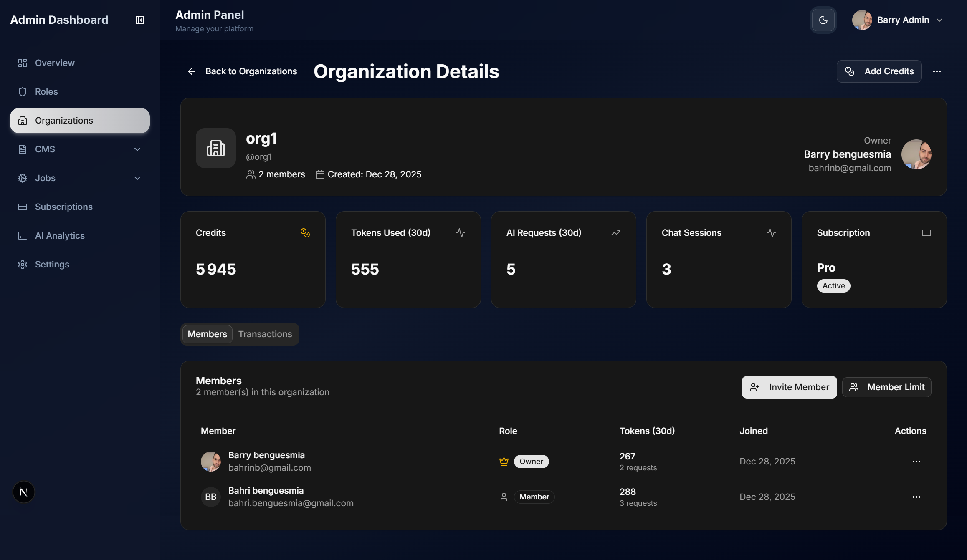Click the Owner role badge

click(531, 462)
